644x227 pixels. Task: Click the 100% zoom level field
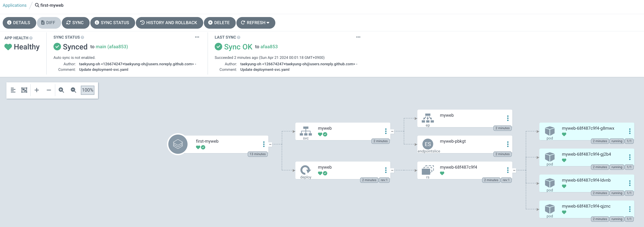[87, 90]
